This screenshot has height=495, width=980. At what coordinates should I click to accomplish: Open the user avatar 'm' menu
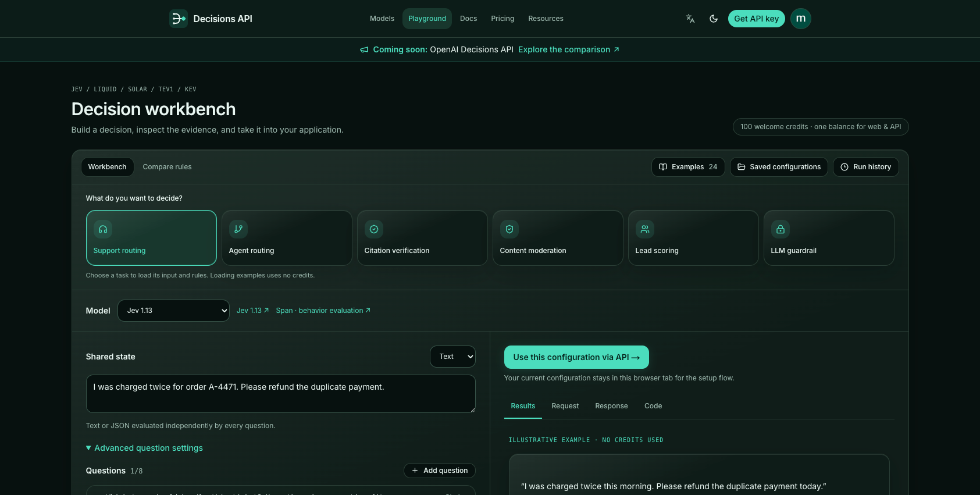[x=801, y=19]
